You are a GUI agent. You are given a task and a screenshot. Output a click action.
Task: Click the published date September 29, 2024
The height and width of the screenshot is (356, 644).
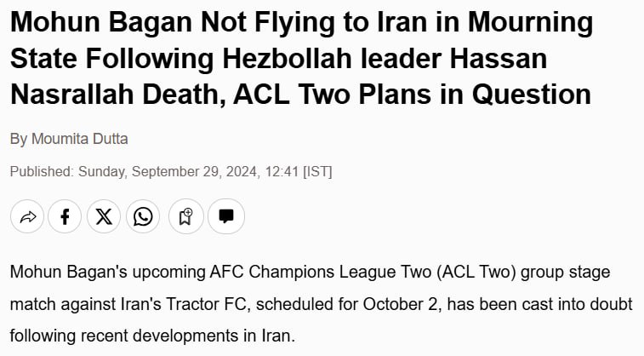coord(169,171)
